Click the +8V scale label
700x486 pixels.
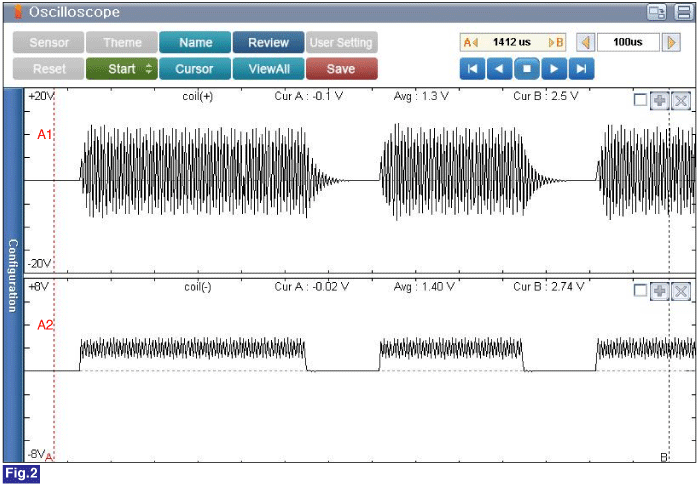click(x=38, y=287)
